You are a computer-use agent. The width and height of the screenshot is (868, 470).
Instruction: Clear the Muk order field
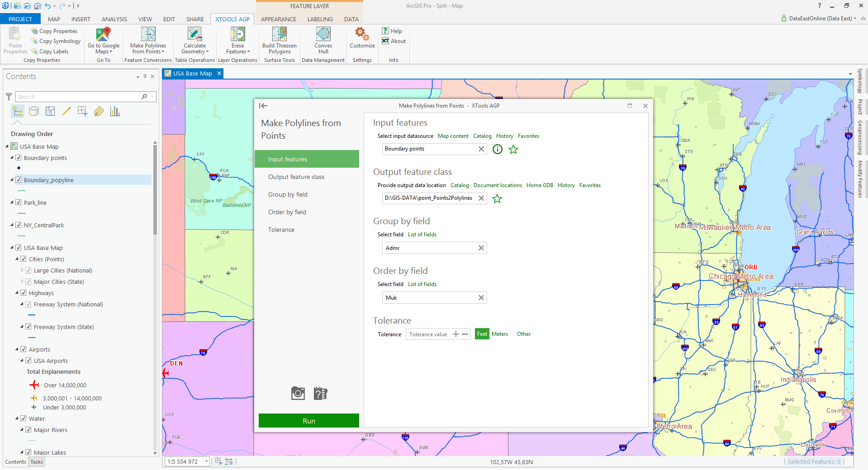(481, 298)
